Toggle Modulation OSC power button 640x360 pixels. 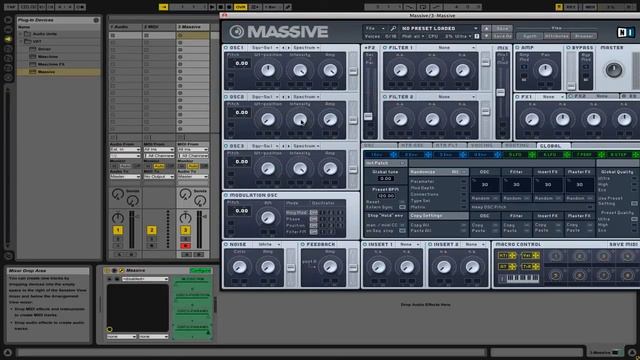[x=226, y=196]
